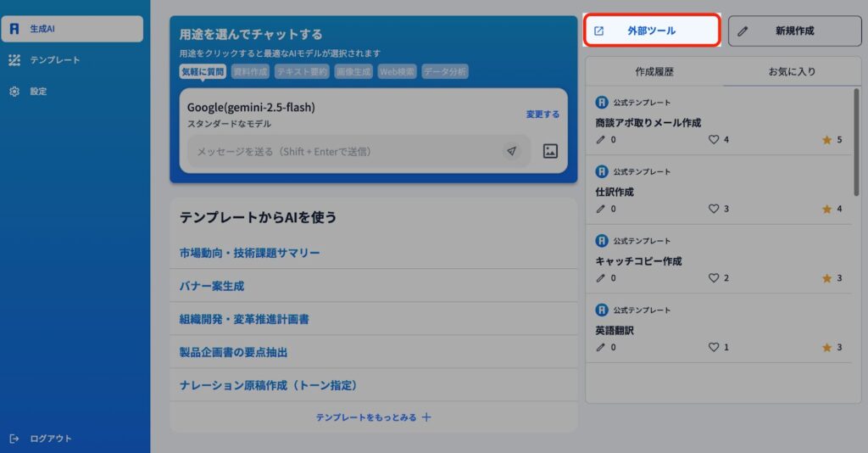868x453 pixels.
Task: Select the 画像生成 usage chip
Action: pos(353,72)
